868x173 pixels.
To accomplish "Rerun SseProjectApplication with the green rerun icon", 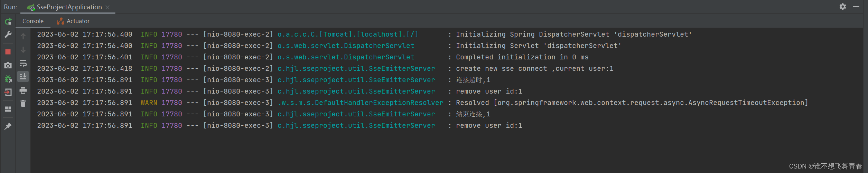I will (x=8, y=21).
